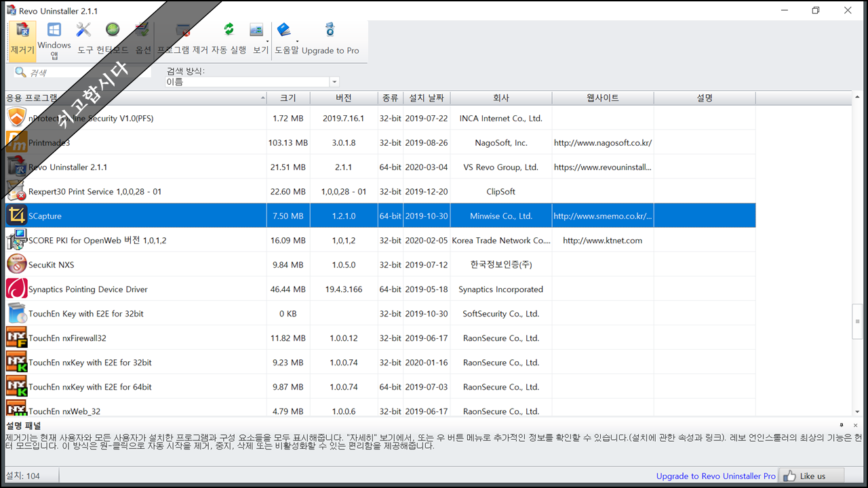Select TouchEn nxKey E2E 32bit icon

(x=16, y=363)
